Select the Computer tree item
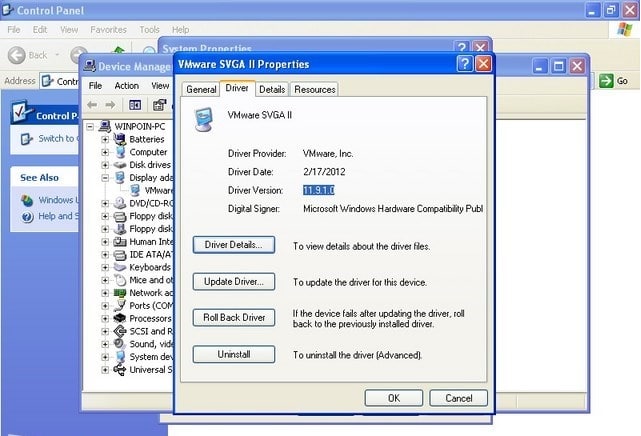This screenshot has height=436, width=641. [148, 152]
